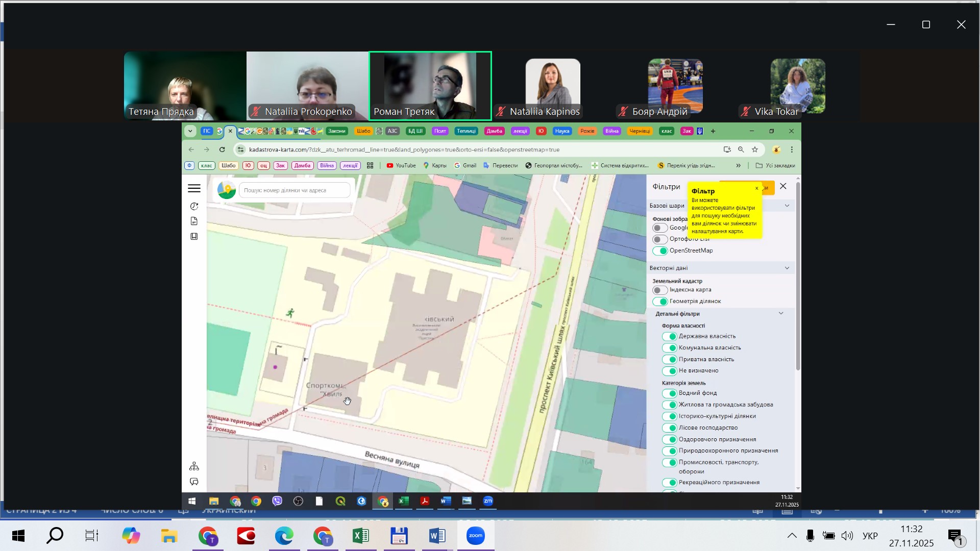This screenshot has height=551, width=980.
Task: Open the bookmark icon in the left sidebar
Action: pyautogui.click(x=194, y=236)
